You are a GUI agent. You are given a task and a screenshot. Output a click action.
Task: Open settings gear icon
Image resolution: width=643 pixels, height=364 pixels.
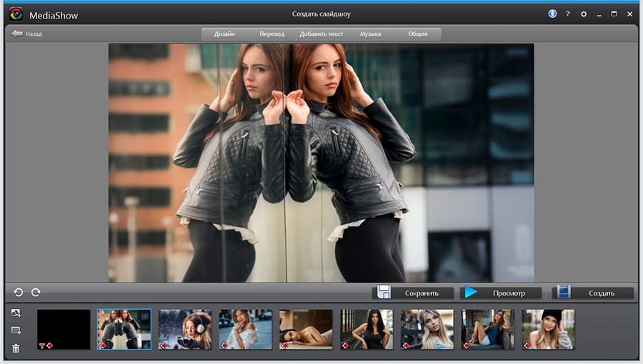(584, 14)
